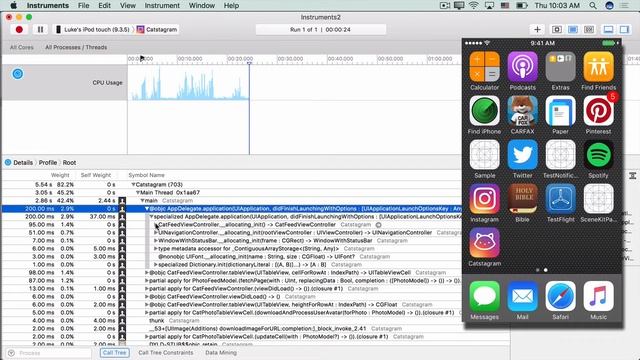Image resolution: width=640 pixels, height=360 pixels.
Task: Open the All Cores filter
Action: point(22,47)
